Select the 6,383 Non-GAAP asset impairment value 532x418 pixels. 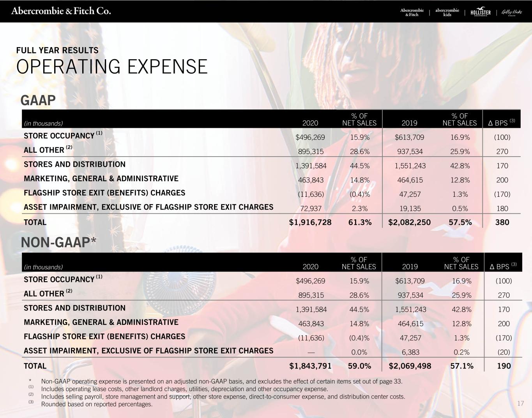(410, 352)
